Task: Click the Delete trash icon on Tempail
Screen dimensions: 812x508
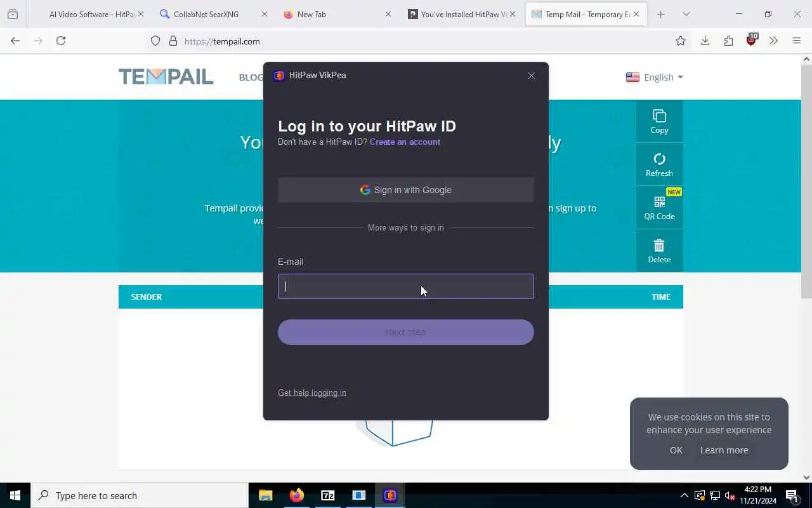Action: (659, 251)
